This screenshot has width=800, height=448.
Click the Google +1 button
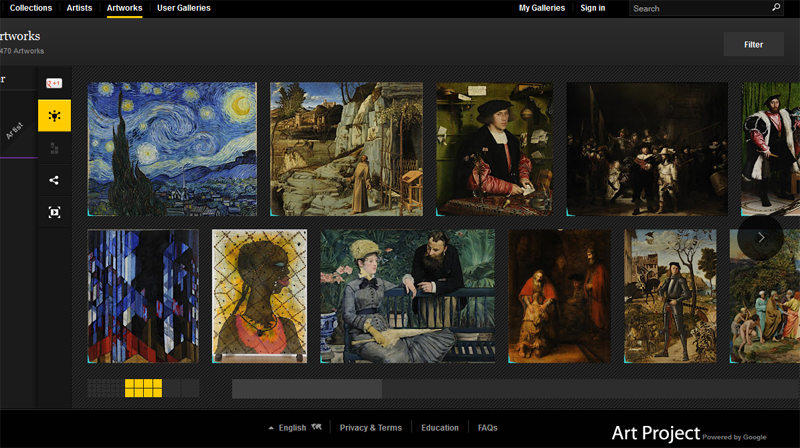click(54, 83)
